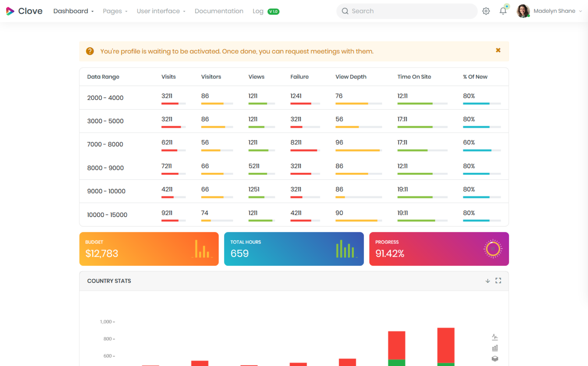
Task: Select the 9000 - 10000 row label
Action: tap(106, 191)
